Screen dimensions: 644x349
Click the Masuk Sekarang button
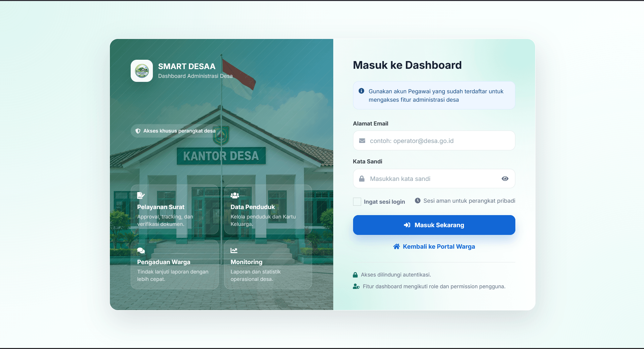click(x=434, y=225)
